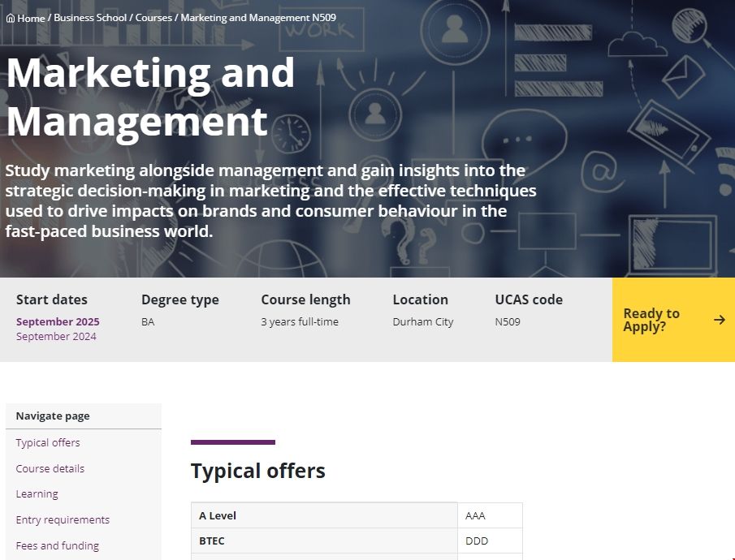Image resolution: width=735 pixels, height=560 pixels.
Task: Jump to Fees and funding section
Action: click(x=58, y=545)
